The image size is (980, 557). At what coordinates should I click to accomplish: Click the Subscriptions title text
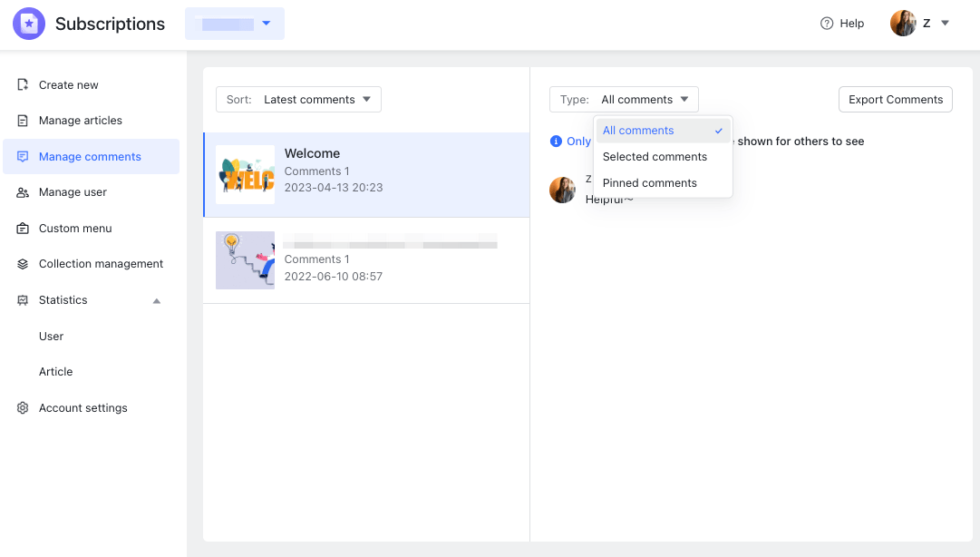pos(110,24)
